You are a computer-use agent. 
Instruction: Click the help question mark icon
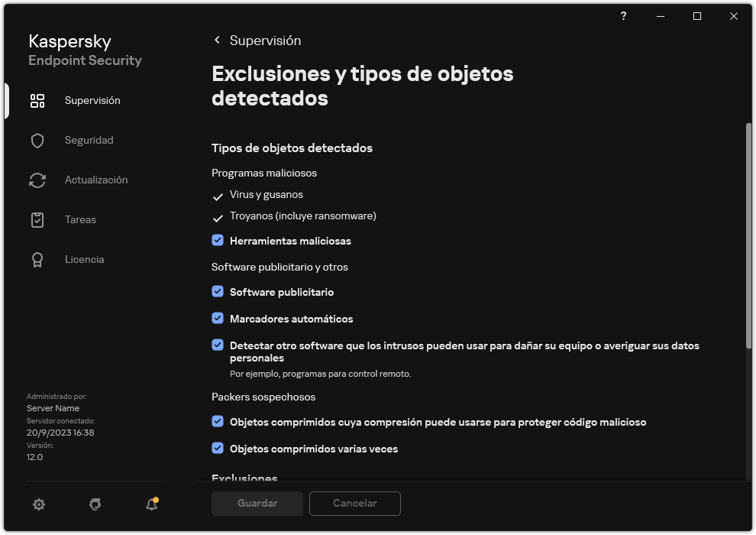click(622, 16)
